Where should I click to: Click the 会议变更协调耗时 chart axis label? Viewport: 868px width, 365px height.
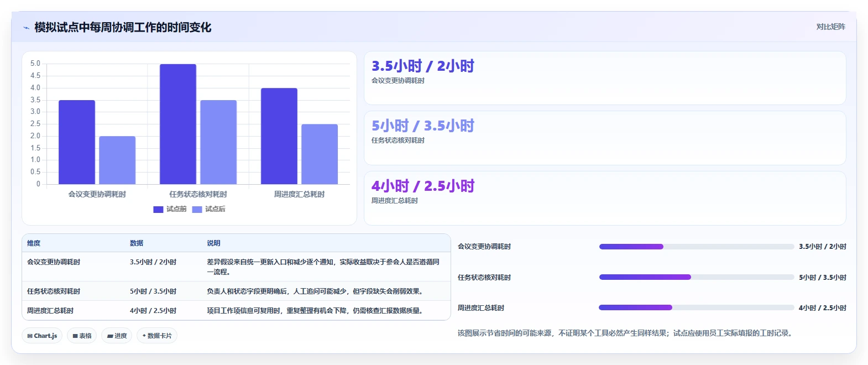coord(97,195)
